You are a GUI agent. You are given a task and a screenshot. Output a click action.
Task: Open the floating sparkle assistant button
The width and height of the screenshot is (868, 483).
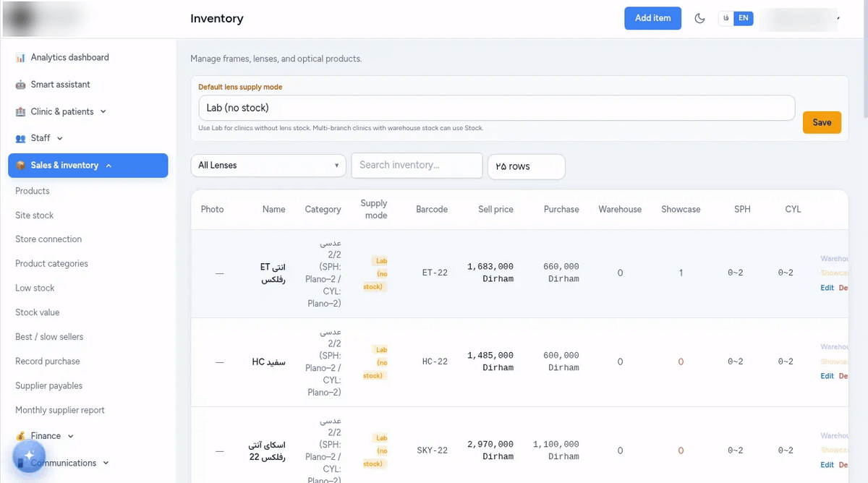point(29,456)
